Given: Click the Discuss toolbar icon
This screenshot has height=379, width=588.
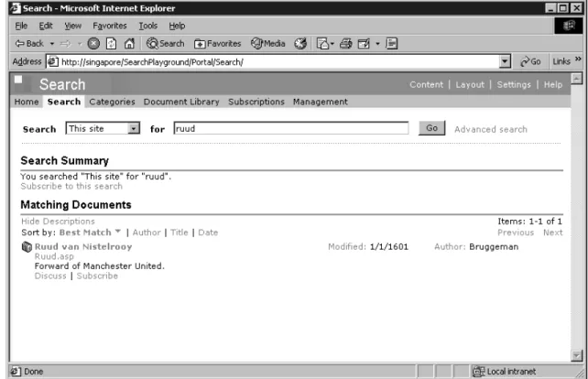Looking at the screenshot, I should tap(391, 44).
